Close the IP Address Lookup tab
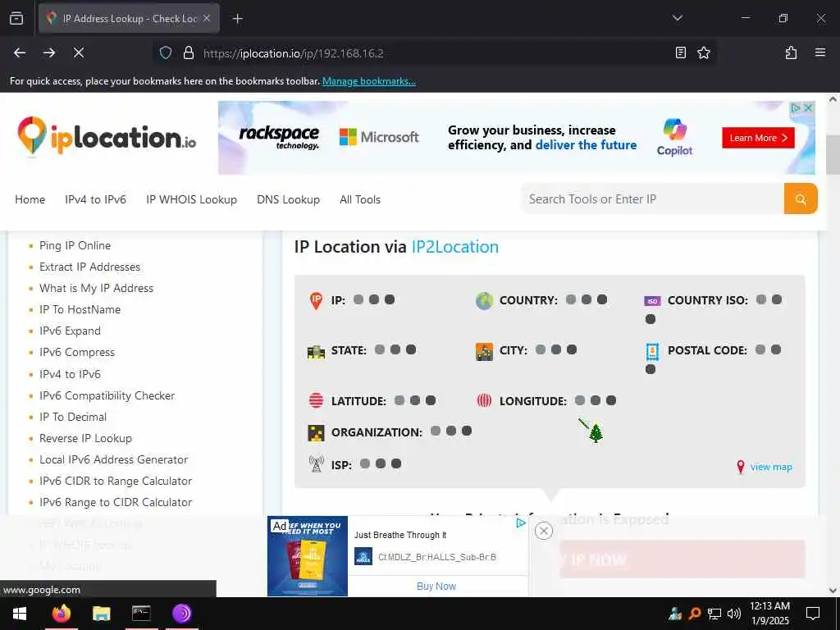The width and height of the screenshot is (840, 630). coord(207,18)
